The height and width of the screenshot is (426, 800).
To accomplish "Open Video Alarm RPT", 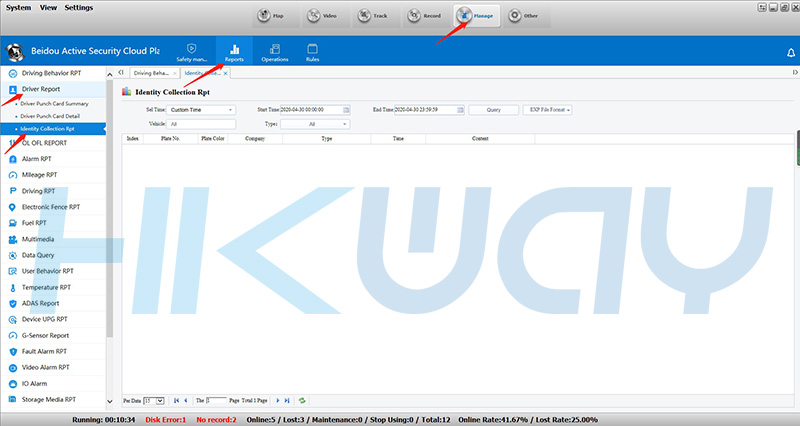I will pos(53,367).
